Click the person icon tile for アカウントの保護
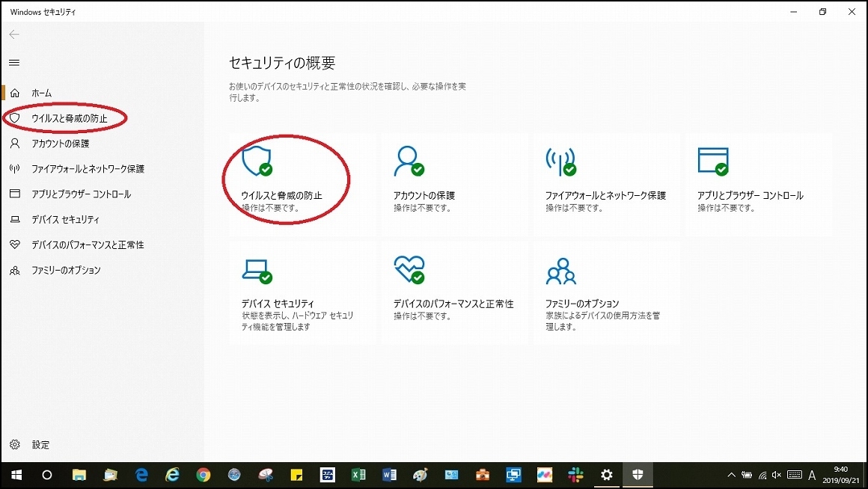Screen dimensions: 868x489 (409, 162)
